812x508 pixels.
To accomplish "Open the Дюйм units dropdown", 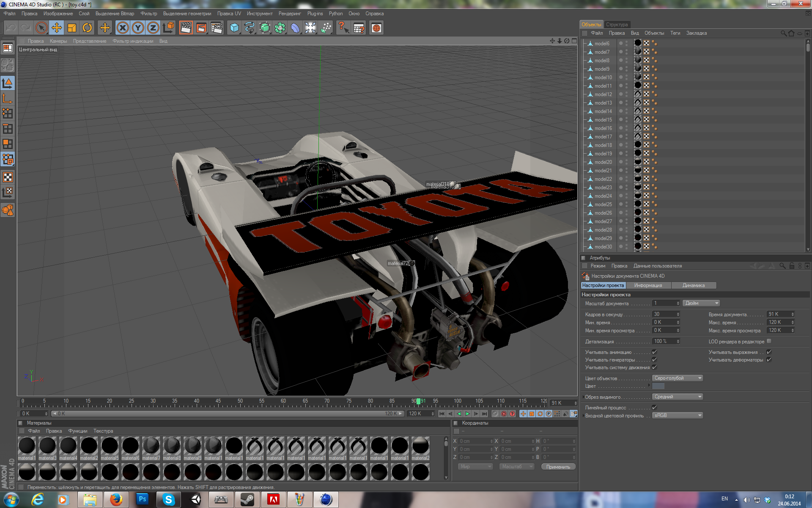I will pos(701,303).
